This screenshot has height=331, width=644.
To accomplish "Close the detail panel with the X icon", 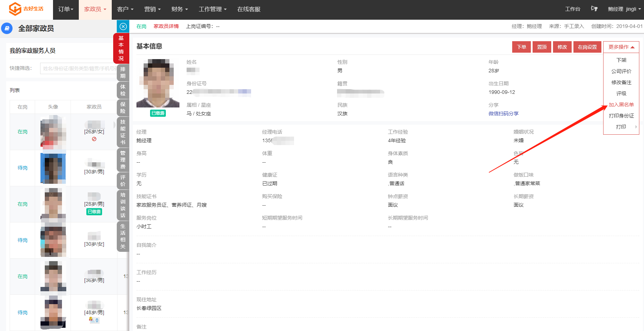I will (123, 27).
